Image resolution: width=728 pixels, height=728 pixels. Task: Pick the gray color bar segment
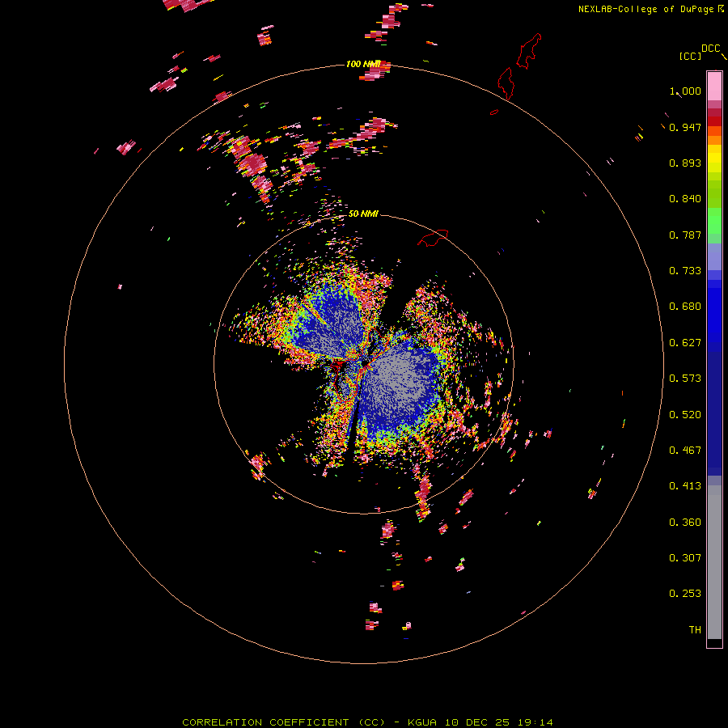coord(714,562)
